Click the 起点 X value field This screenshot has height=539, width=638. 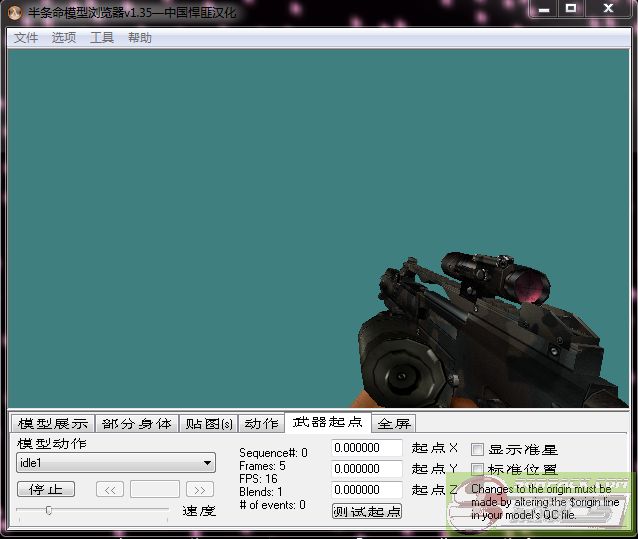point(367,448)
